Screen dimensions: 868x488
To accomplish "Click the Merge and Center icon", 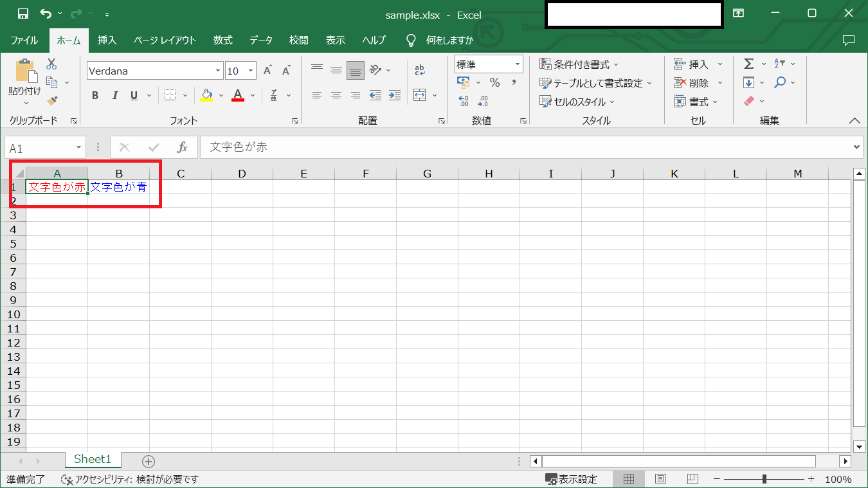I will [x=420, y=95].
